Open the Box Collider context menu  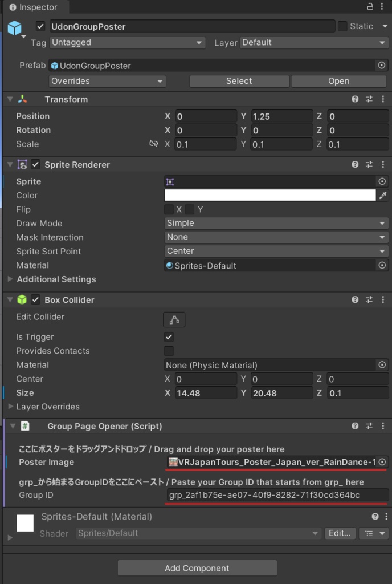(x=383, y=299)
